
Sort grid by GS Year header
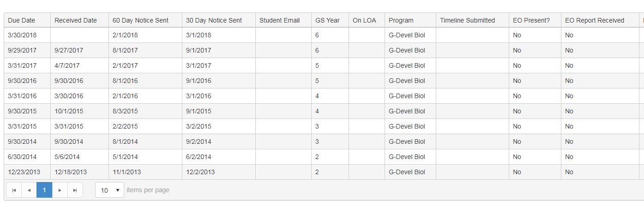click(327, 20)
